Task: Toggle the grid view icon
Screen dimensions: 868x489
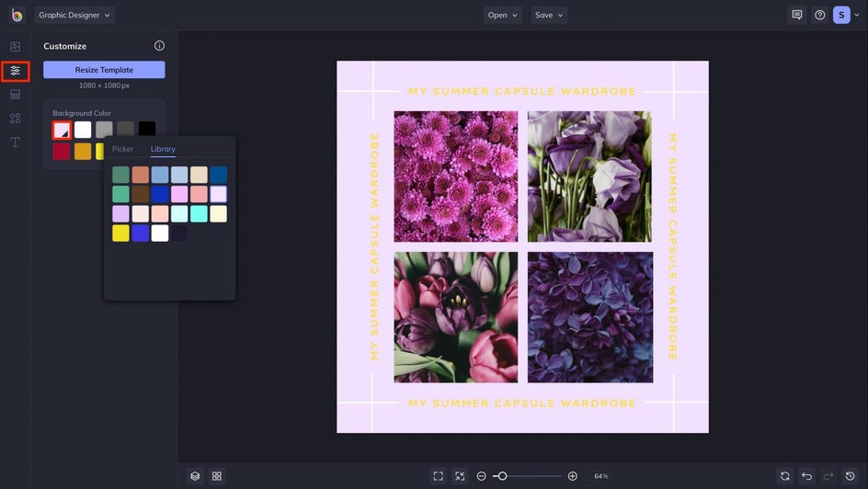Action: tap(217, 476)
